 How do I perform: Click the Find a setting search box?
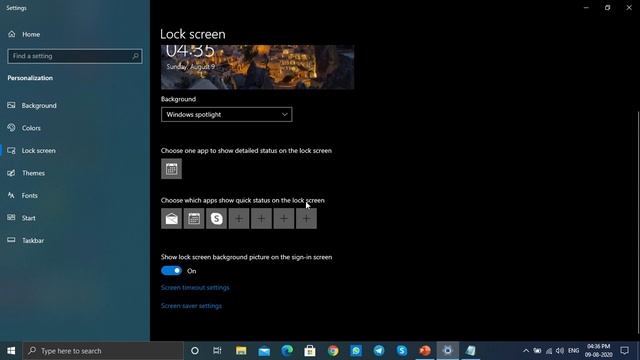75,56
